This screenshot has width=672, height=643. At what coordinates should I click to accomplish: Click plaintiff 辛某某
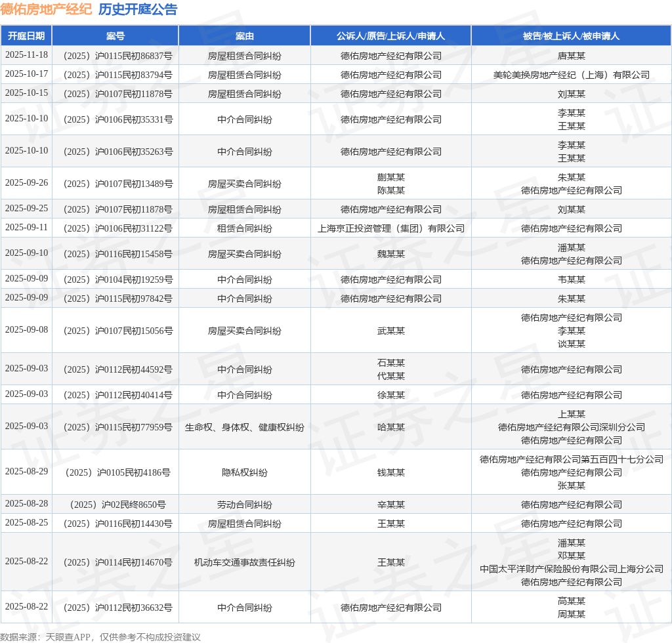pos(391,505)
